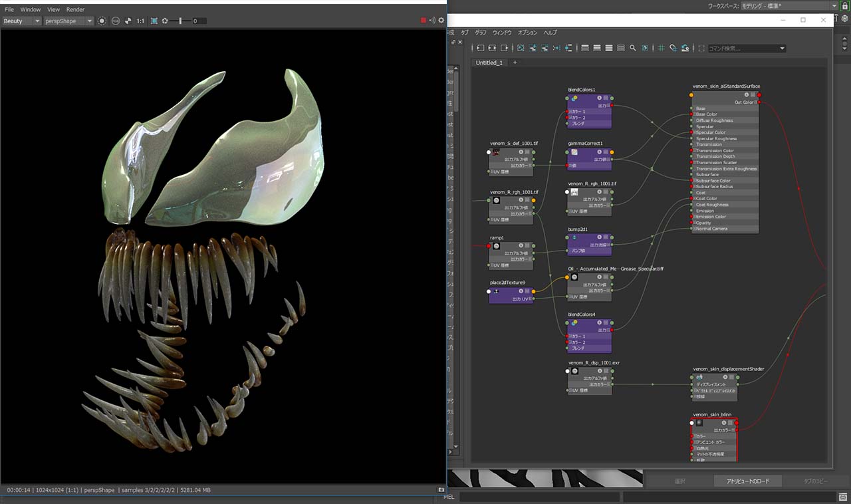Open the File menu in the render view
This screenshot has height=504, width=851.
tap(9, 10)
